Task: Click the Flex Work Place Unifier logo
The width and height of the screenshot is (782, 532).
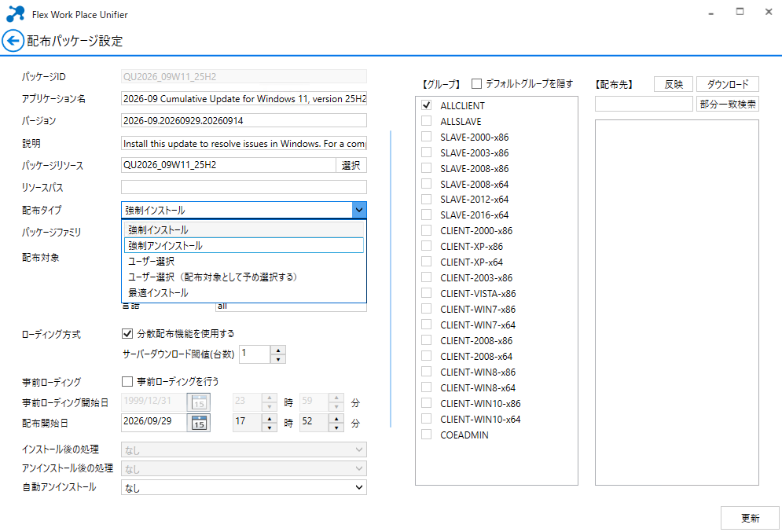Action: point(16,14)
